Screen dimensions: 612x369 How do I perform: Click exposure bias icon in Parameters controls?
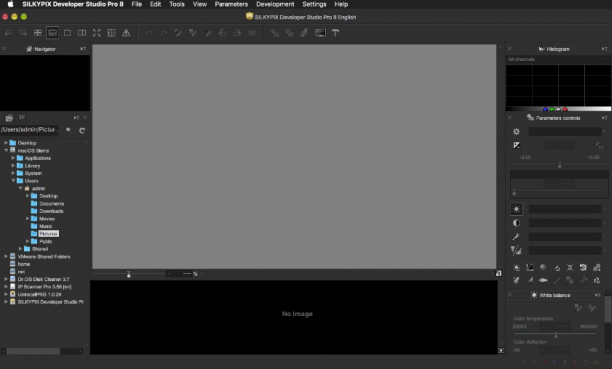516,145
